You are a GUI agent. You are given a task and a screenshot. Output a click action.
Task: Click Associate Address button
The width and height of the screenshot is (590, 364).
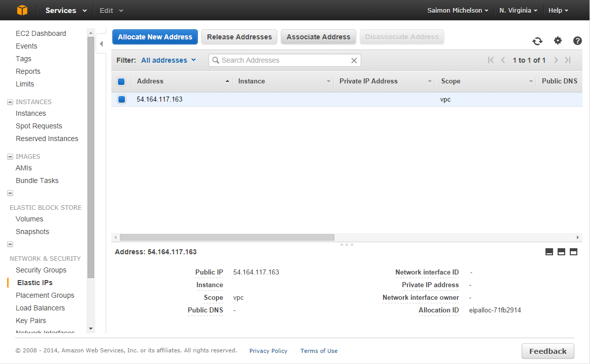coord(318,37)
